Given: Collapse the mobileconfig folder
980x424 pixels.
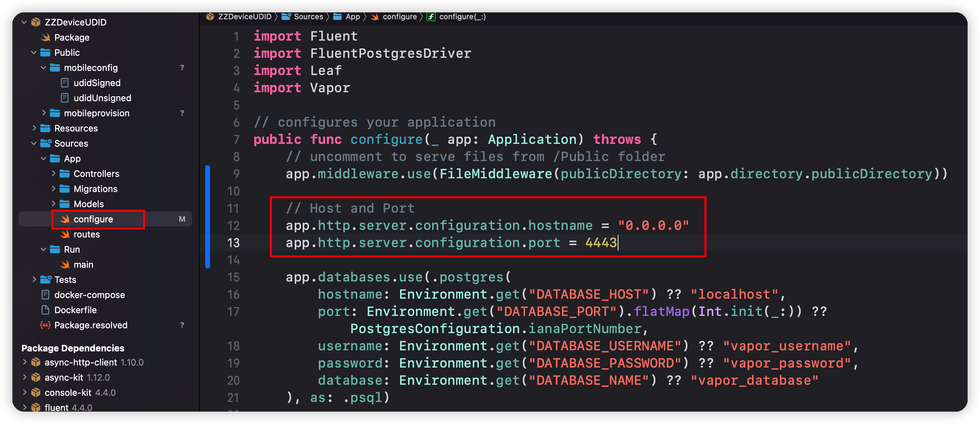Looking at the screenshot, I should pyautogui.click(x=43, y=68).
